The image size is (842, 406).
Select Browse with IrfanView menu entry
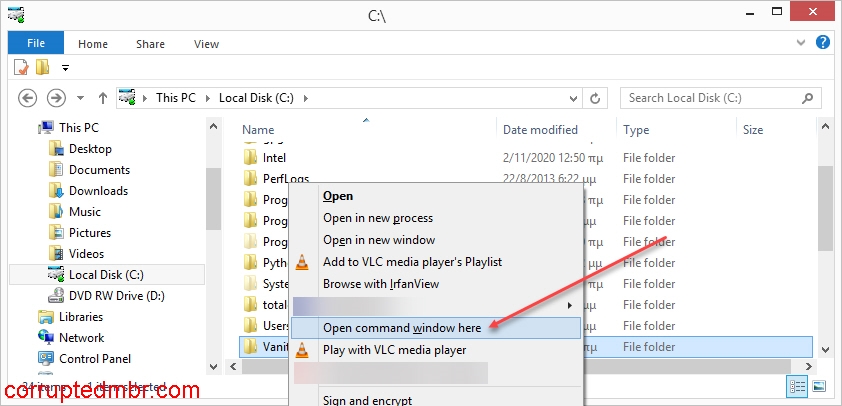tap(381, 284)
